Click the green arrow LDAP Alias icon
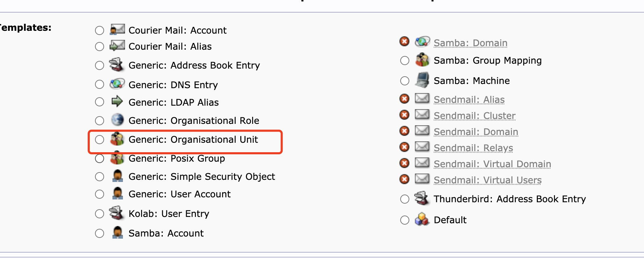The height and width of the screenshot is (261, 644). [x=117, y=101]
